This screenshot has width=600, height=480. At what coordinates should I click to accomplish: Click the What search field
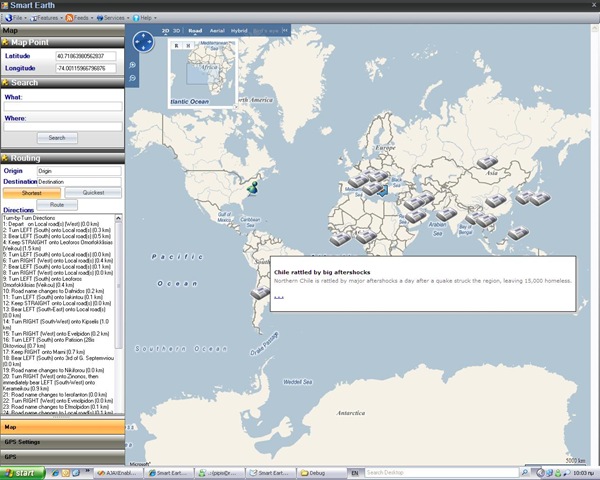(x=63, y=106)
